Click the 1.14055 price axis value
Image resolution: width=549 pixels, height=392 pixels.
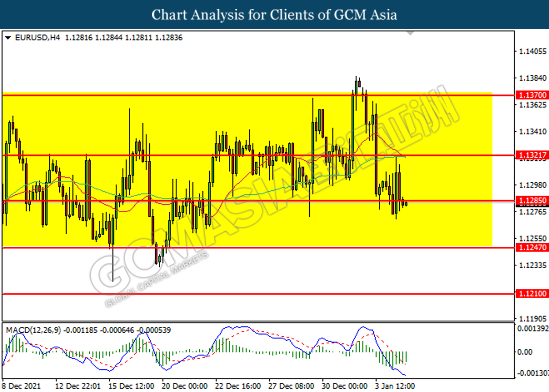[533, 52]
